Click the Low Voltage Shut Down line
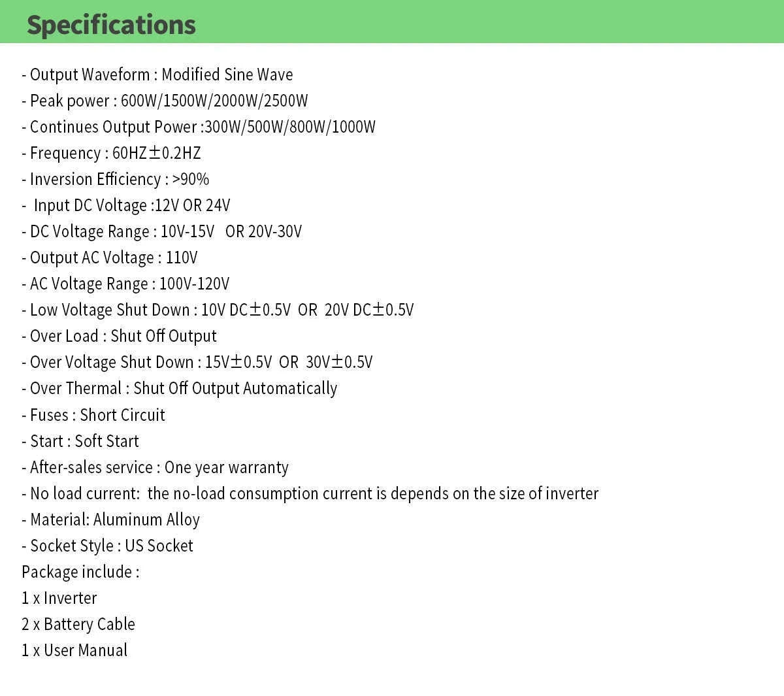The height and width of the screenshot is (696, 784). (x=218, y=310)
